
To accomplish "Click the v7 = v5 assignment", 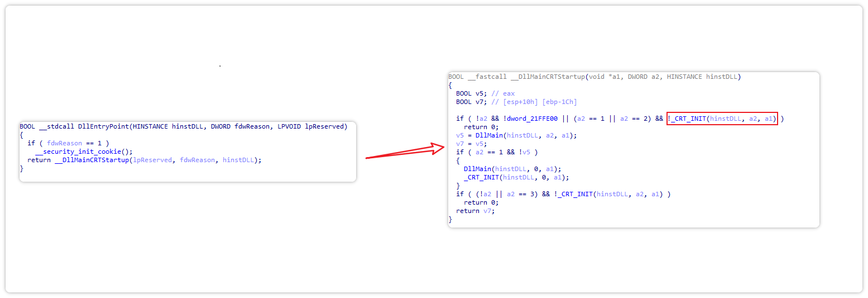I will [x=472, y=144].
